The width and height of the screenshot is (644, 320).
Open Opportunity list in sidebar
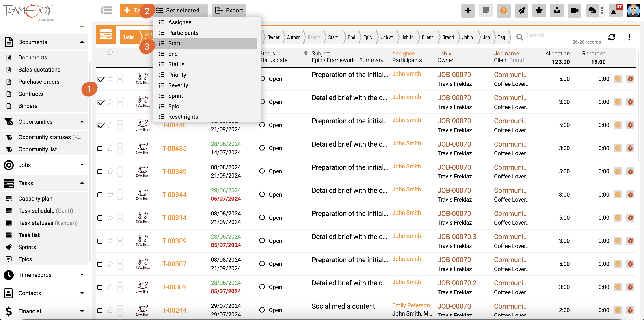[x=37, y=149]
